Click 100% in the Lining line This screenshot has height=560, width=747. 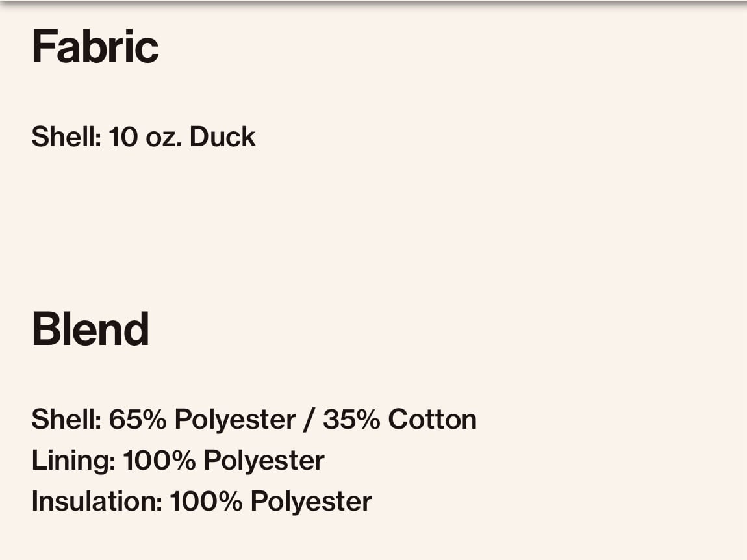point(159,461)
